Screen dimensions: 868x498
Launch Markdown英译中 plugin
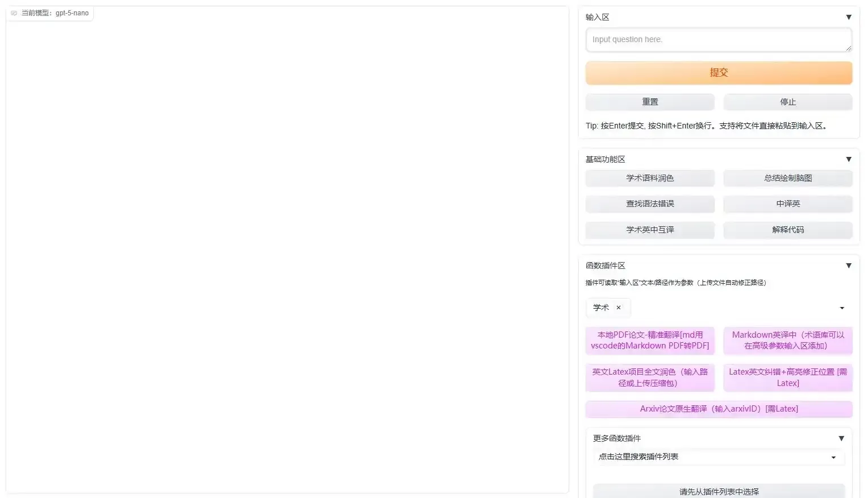(788, 340)
